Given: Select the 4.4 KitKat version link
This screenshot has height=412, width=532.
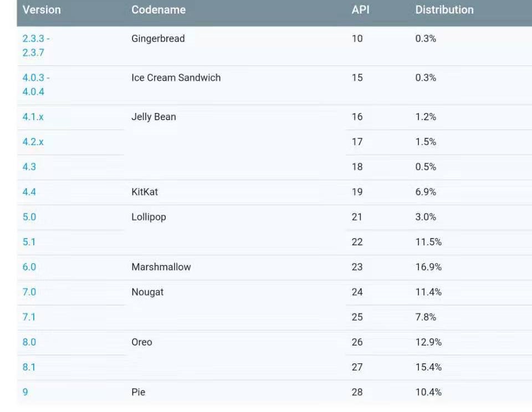Looking at the screenshot, I should coord(29,192).
